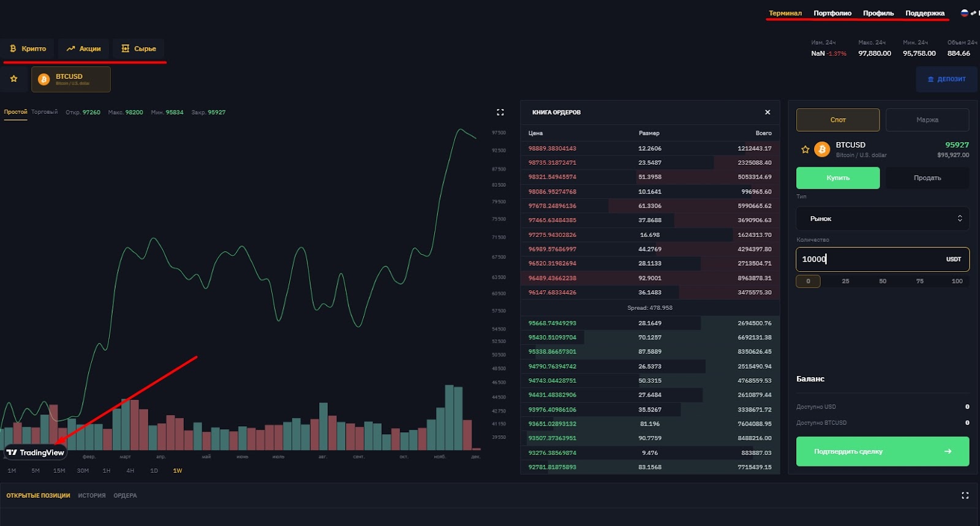Open Поддержка in top menu
The height and width of the screenshot is (526, 980).
tap(925, 13)
